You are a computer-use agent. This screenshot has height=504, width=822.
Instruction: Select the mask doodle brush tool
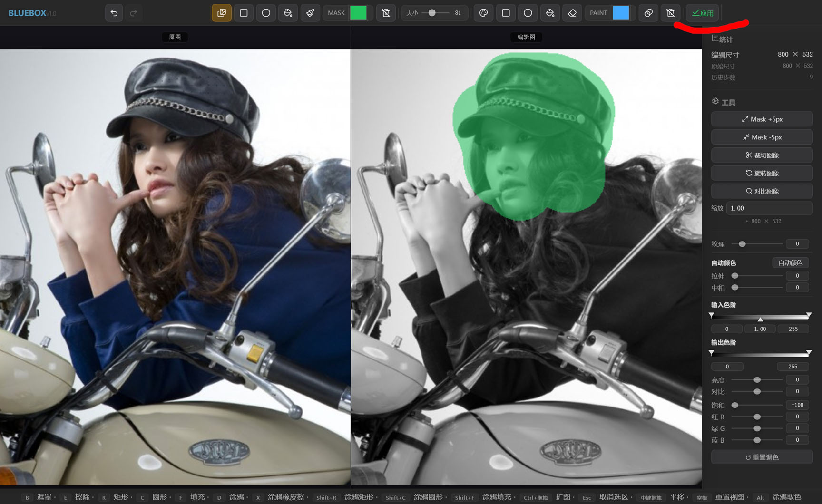click(310, 13)
